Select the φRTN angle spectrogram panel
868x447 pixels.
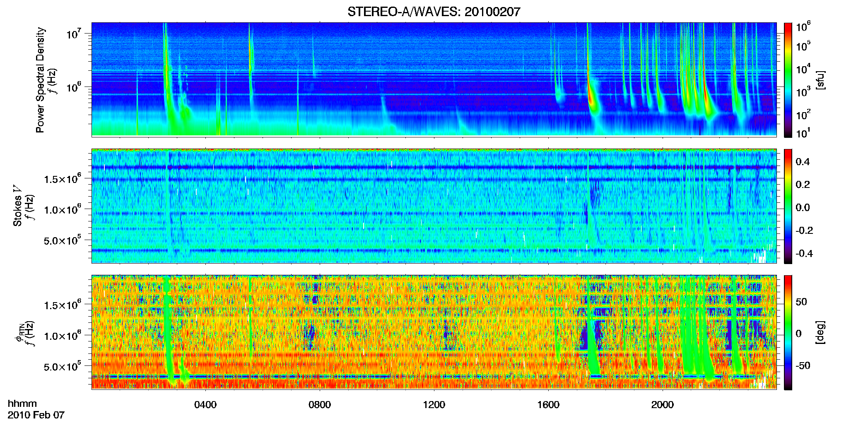coord(434,332)
